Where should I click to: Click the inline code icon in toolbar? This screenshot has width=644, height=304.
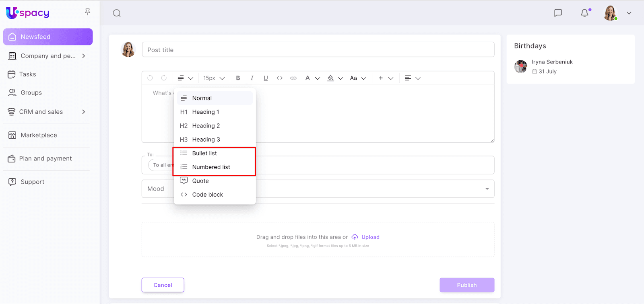pyautogui.click(x=279, y=78)
